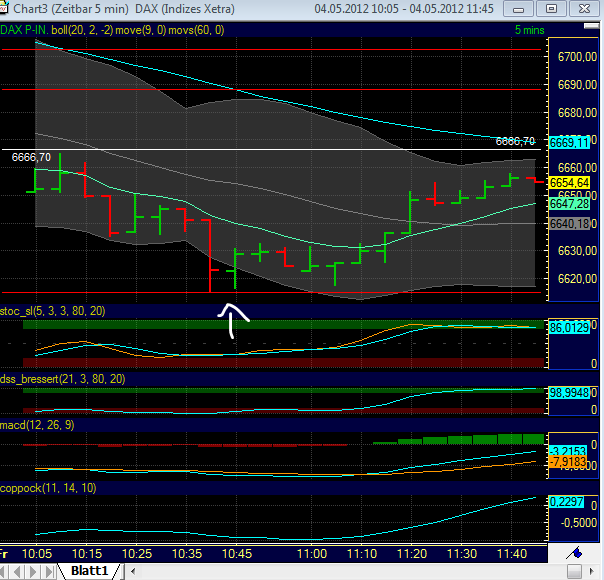Click the Coppock value tag 0,2297
Viewport: 604px width, 580px height.
tap(566, 502)
